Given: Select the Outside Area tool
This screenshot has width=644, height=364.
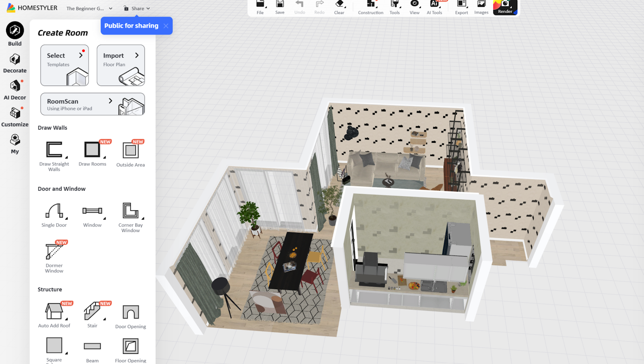Looking at the screenshot, I should tap(130, 154).
